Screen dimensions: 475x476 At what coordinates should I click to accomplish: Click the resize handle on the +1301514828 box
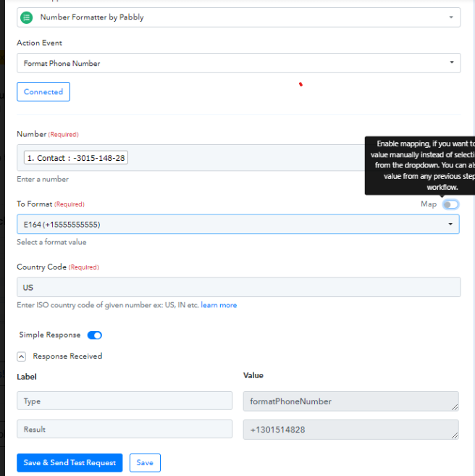pyautogui.click(x=454, y=435)
